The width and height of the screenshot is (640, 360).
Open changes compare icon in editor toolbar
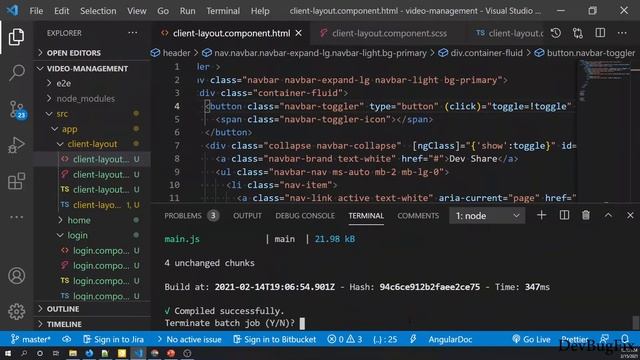tap(578, 33)
